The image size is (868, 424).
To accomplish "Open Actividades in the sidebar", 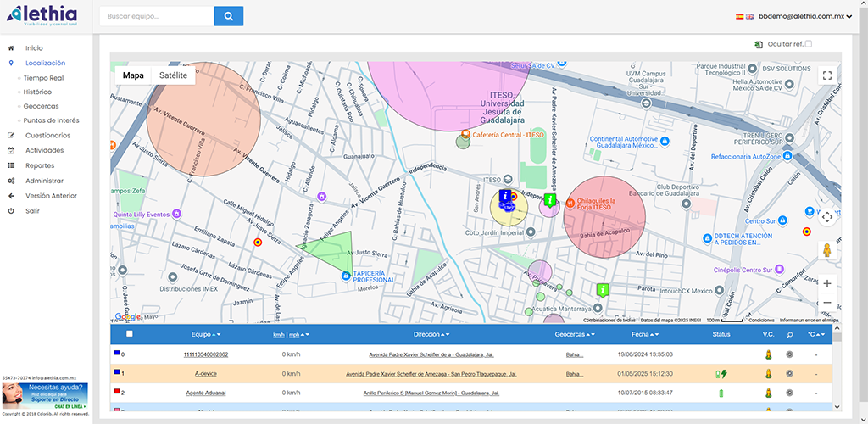I will pos(44,150).
